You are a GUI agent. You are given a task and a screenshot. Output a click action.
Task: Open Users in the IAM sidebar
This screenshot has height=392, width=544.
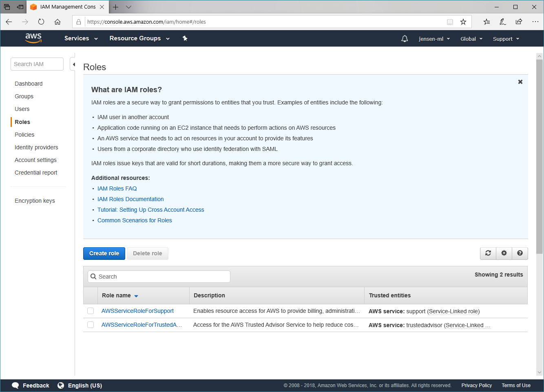[22, 109]
